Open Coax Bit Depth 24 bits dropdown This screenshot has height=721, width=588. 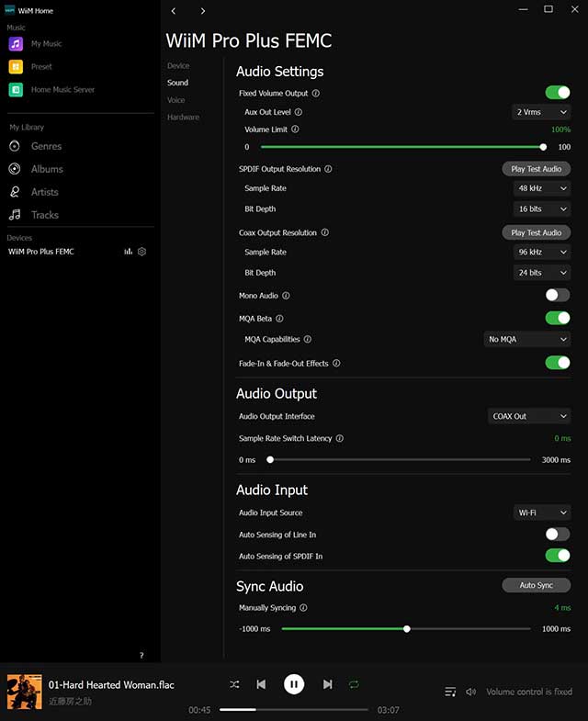pyautogui.click(x=542, y=273)
